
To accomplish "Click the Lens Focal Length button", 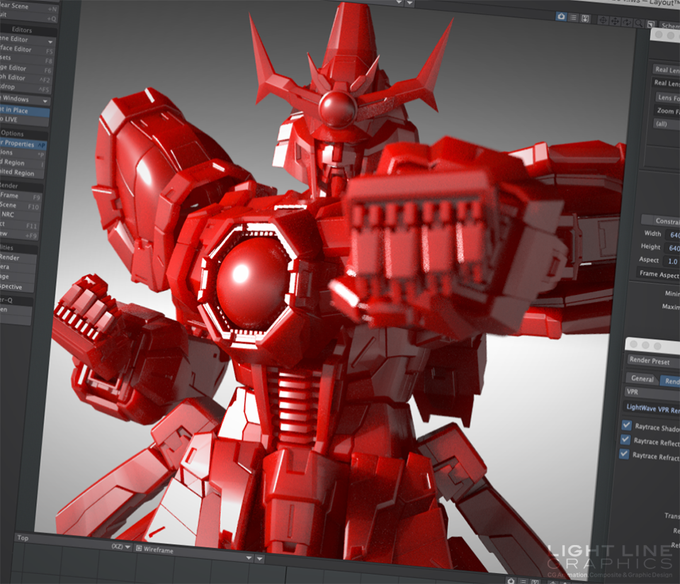I will point(667,97).
